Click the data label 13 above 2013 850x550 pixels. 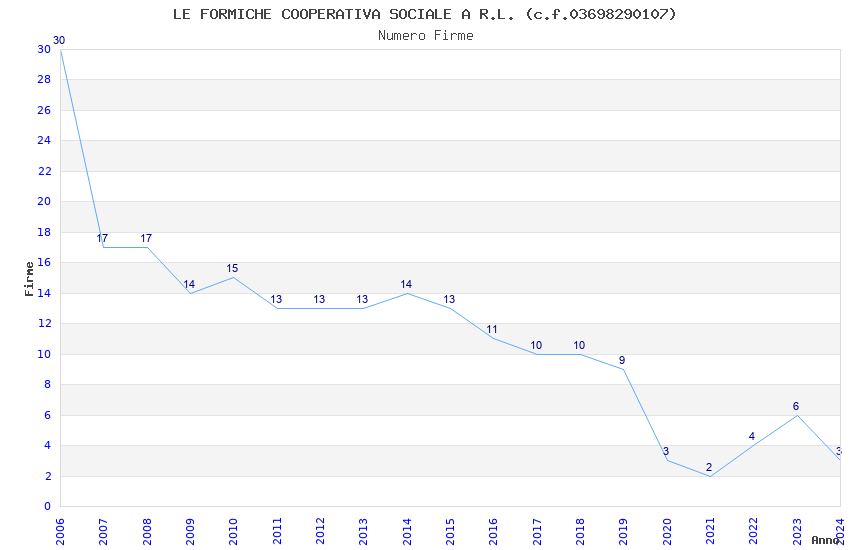(363, 299)
